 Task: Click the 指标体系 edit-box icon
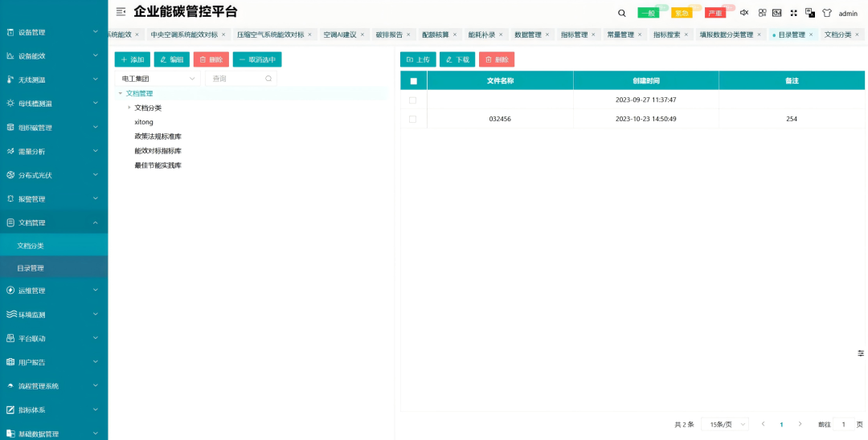(x=10, y=409)
